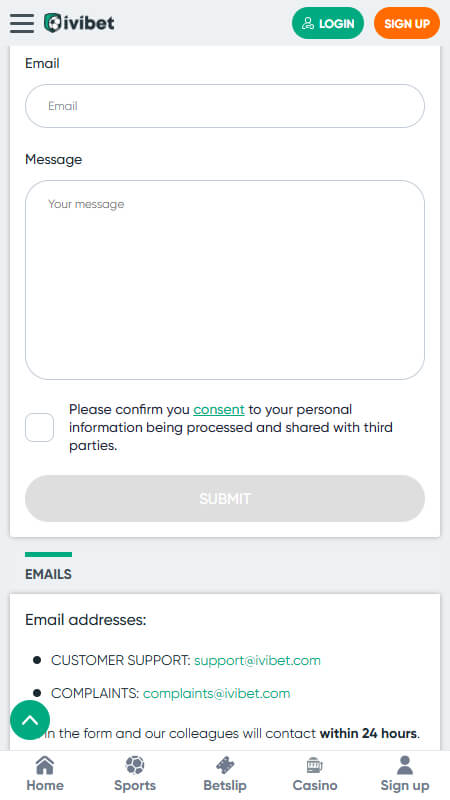Click the ivibet shield logo
This screenshot has width=450, height=800.
53,23
